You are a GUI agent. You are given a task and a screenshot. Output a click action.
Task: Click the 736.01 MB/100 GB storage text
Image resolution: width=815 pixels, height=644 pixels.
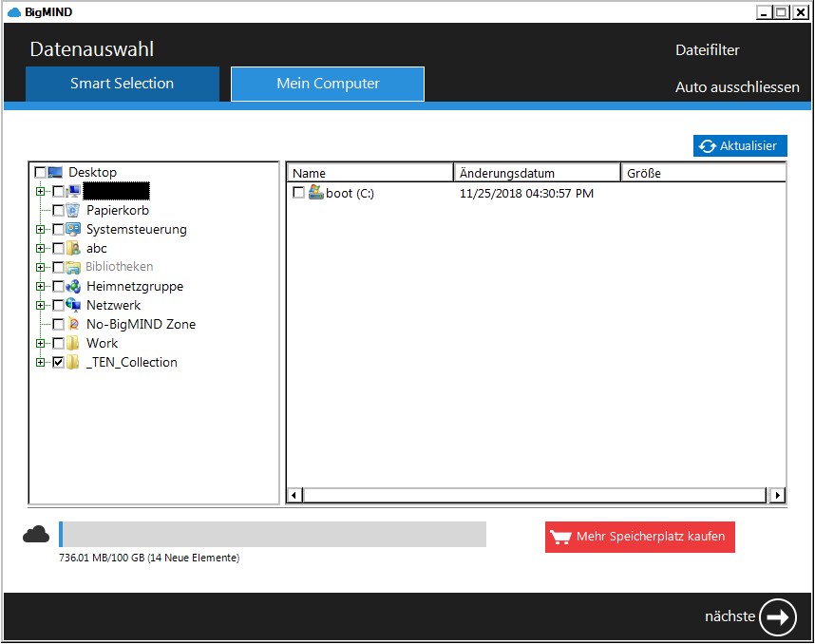(149, 558)
